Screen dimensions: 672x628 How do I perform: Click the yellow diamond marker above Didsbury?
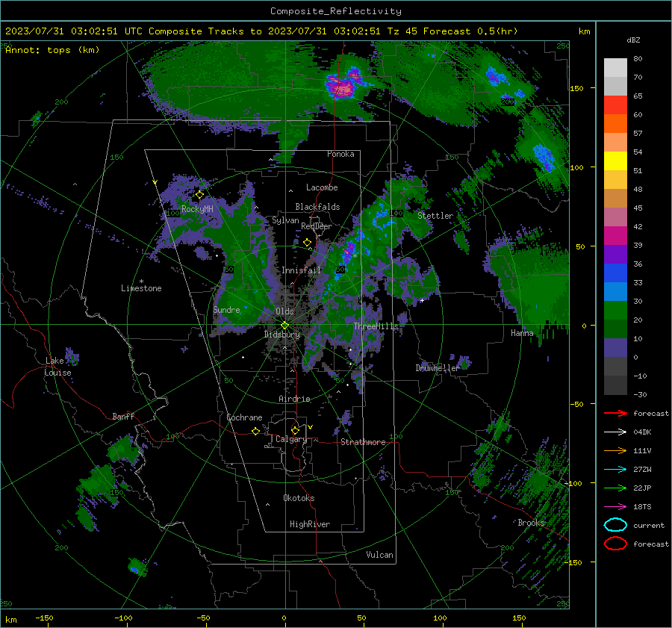click(x=284, y=326)
